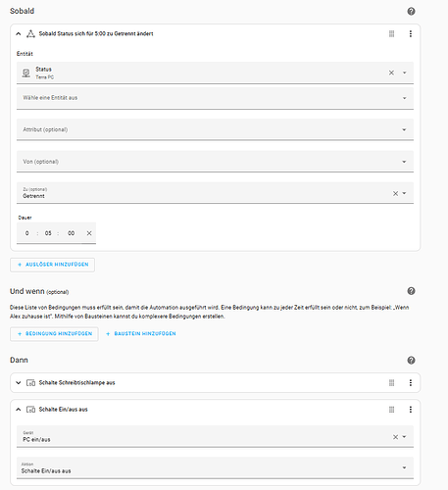
Task: Open three-dot menu of Schalte Ein/aus aus
Action: [411, 410]
